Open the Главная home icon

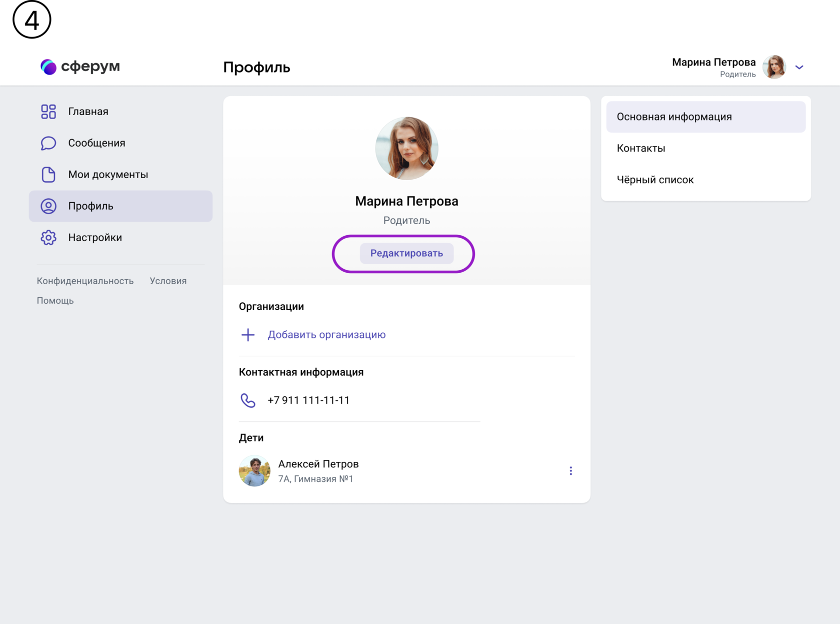(x=48, y=112)
